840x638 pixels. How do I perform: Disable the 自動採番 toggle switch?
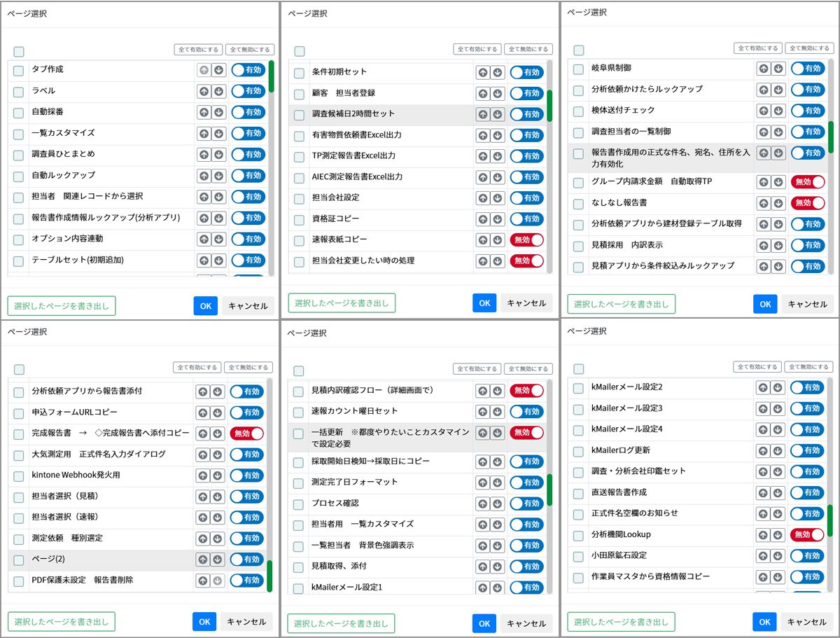pos(248,112)
